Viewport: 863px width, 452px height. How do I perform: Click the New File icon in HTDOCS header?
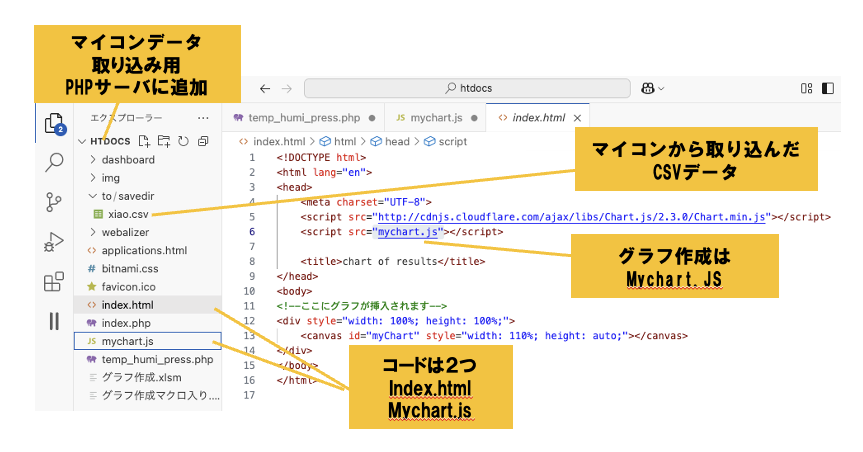pos(144,141)
